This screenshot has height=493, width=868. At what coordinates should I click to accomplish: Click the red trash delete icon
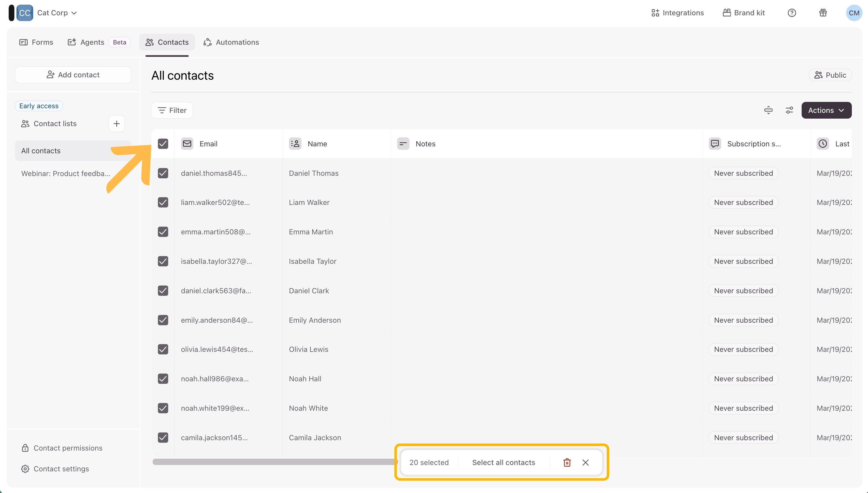pyautogui.click(x=567, y=462)
